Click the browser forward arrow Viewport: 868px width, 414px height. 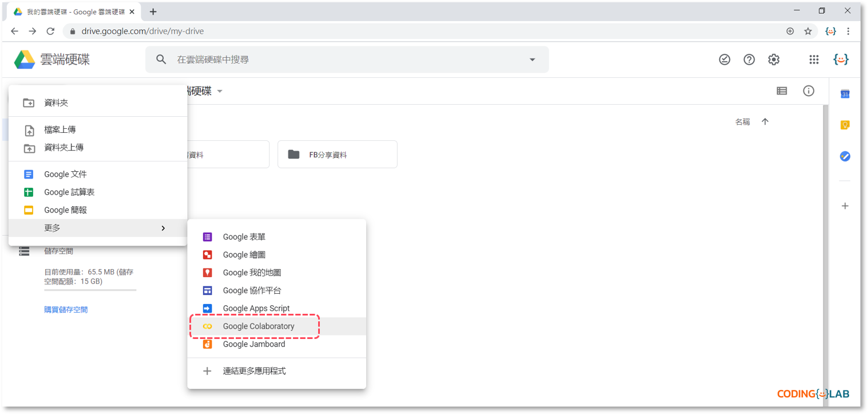(33, 31)
